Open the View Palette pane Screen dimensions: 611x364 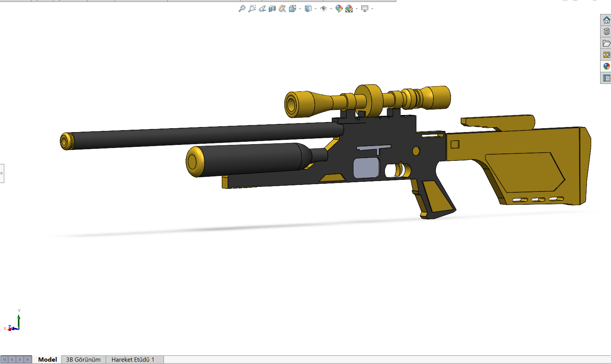coord(606,55)
